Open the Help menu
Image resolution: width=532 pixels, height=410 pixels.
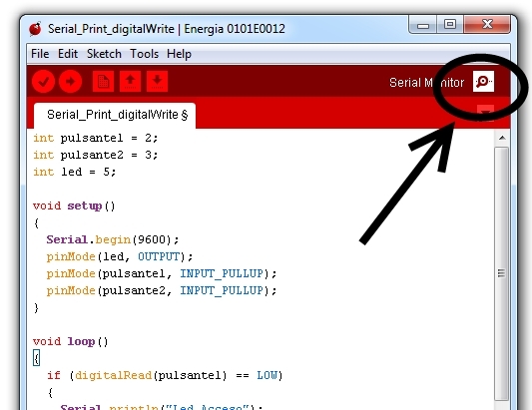pyautogui.click(x=179, y=54)
